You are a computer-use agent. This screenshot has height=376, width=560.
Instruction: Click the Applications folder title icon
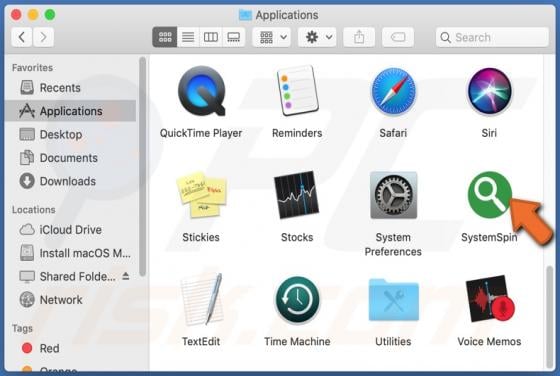(x=245, y=15)
